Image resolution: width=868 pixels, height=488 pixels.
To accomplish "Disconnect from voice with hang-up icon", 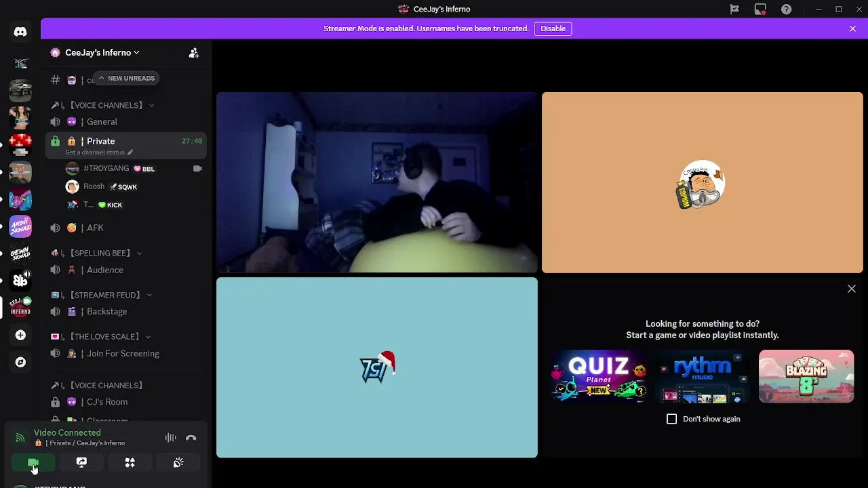I will click(191, 438).
